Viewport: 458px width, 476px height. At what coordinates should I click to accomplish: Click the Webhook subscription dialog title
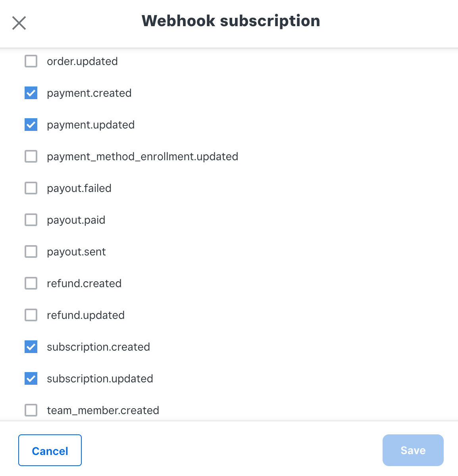(231, 21)
